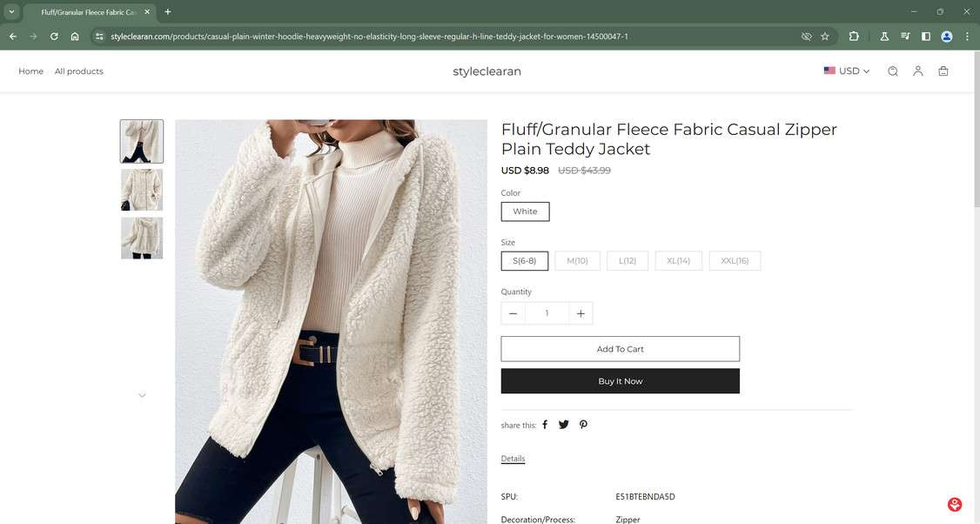Choose size XXL(16)

[734, 260]
